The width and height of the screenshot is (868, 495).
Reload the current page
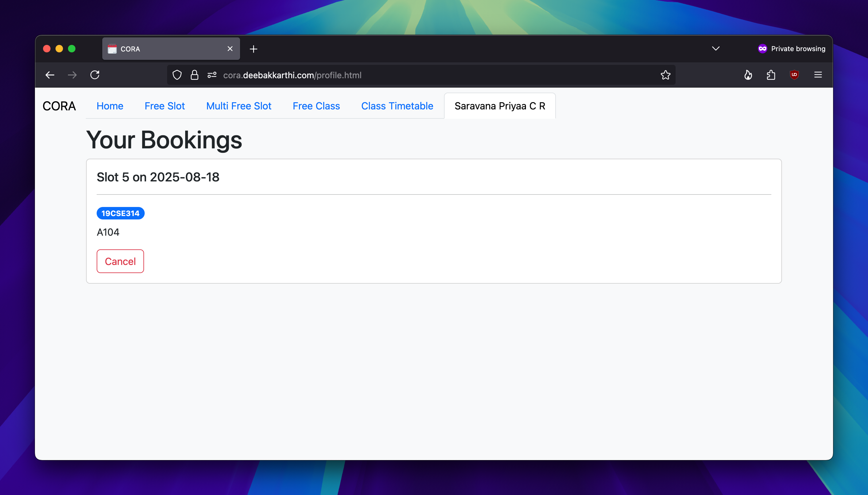pyautogui.click(x=95, y=75)
